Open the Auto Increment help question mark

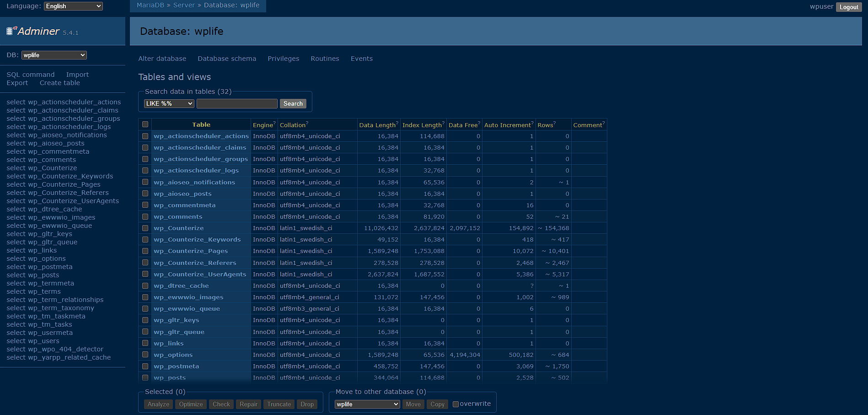(532, 123)
